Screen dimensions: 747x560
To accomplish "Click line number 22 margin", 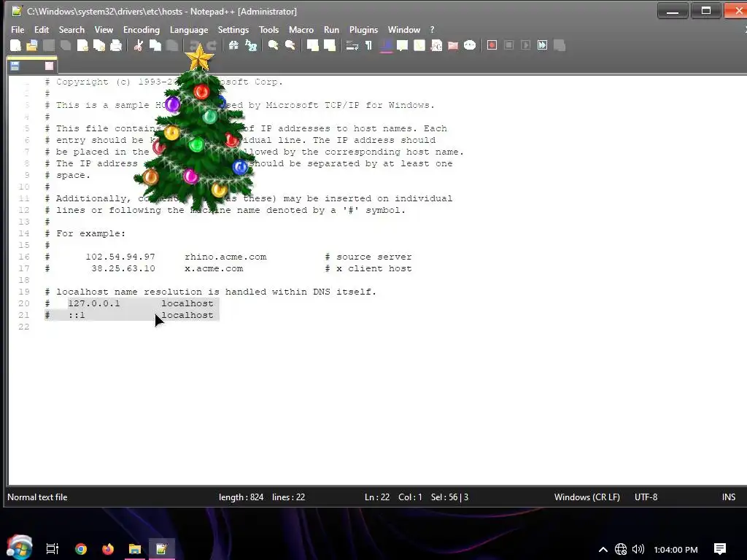I will (x=24, y=327).
